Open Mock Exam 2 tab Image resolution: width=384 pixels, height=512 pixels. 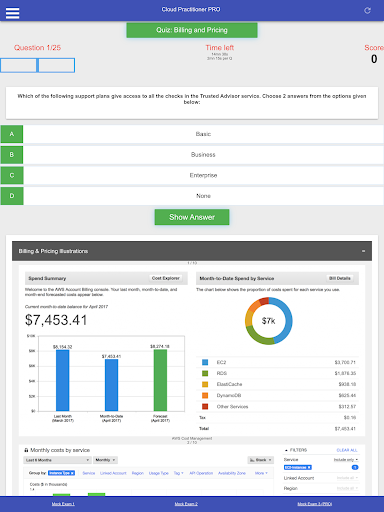[186, 504]
